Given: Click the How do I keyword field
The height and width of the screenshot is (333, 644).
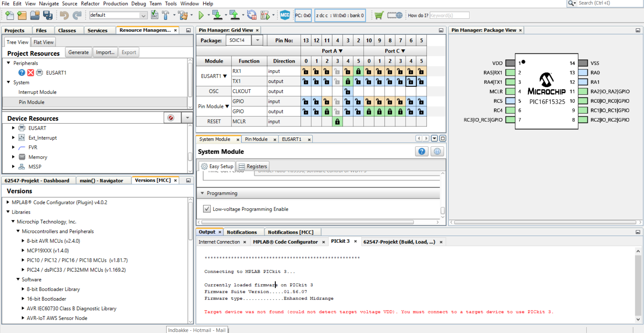Looking at the screenshot, I should pos(449,15).
